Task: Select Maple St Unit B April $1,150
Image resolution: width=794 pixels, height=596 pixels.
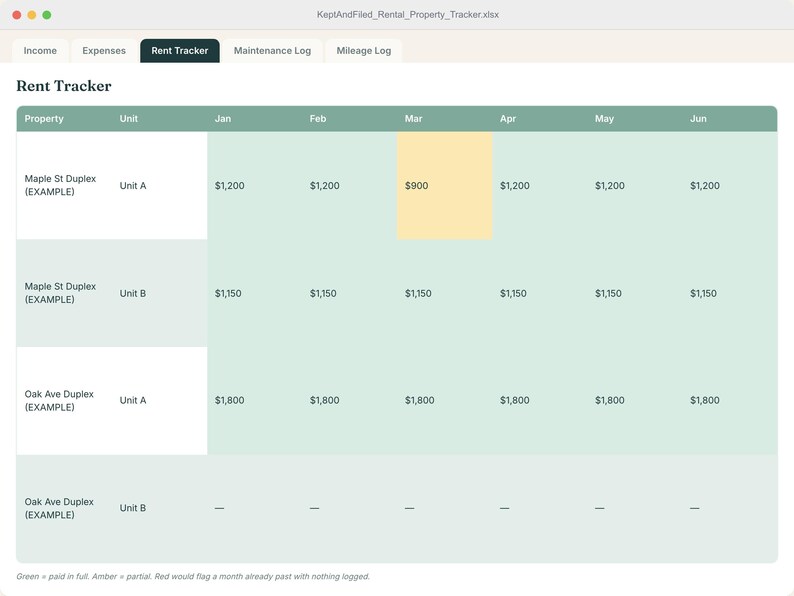Action: point(540,293)
